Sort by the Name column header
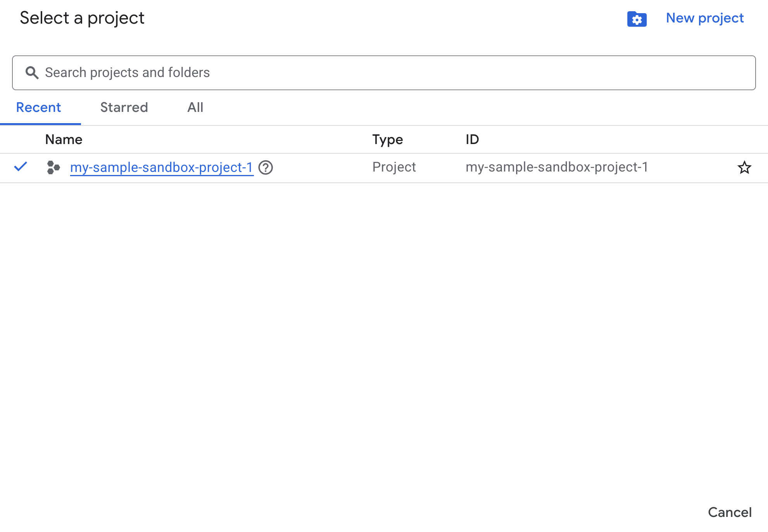The width and height of the screenshot is (768, 532). pyautogui.click(x=64, y=139)
